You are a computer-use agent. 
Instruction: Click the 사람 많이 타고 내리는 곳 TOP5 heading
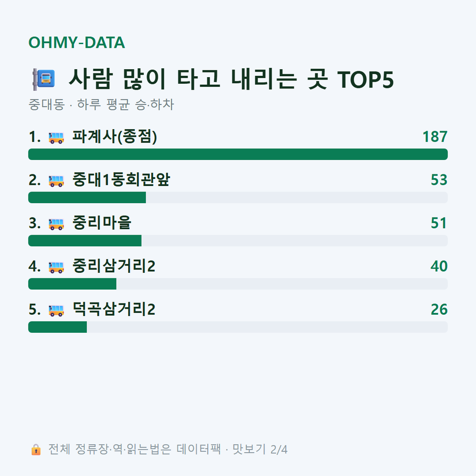(x=231, y=79)
